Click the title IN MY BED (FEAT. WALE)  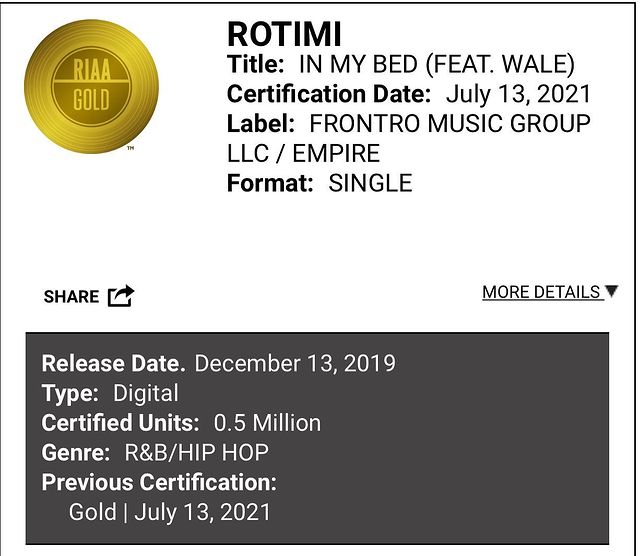coord(436,66)
